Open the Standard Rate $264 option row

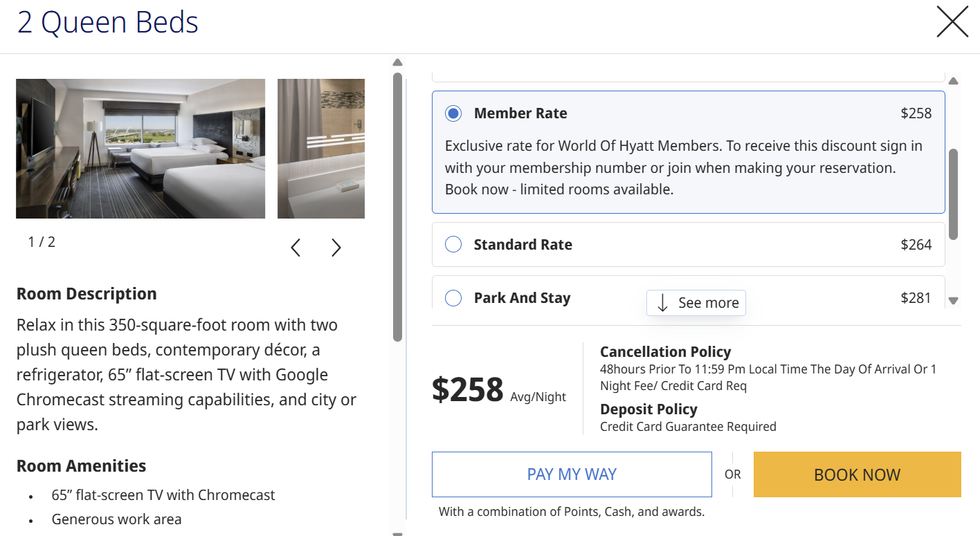tap(689, 244)
